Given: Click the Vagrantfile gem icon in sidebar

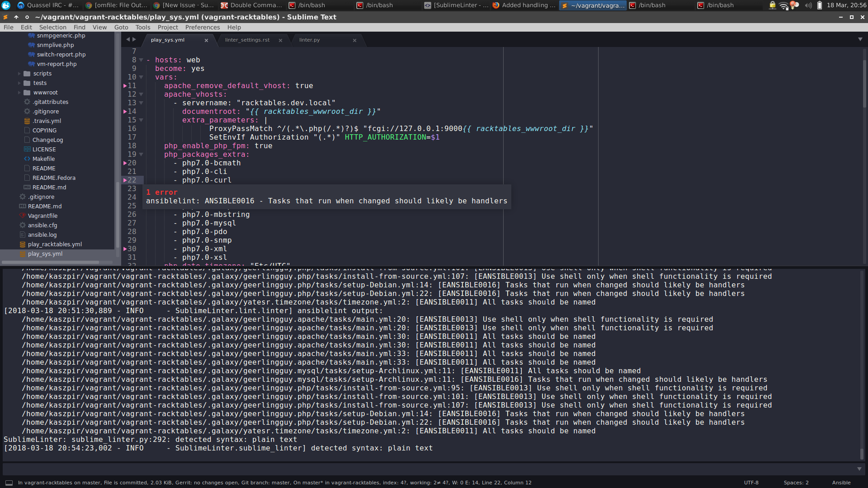Looking at the screenshot, I should pyautogui.click(x=22, y=216).
